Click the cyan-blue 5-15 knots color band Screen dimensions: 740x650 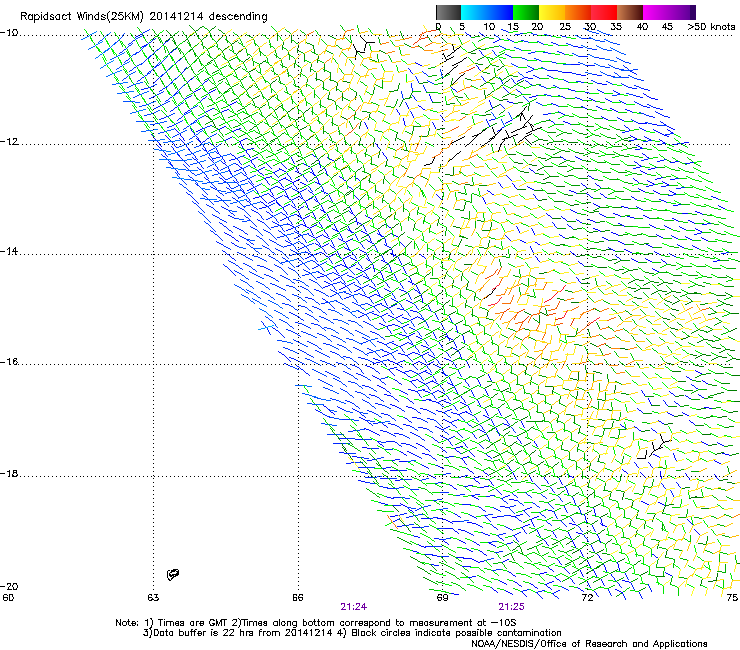[x=487, y=12]
